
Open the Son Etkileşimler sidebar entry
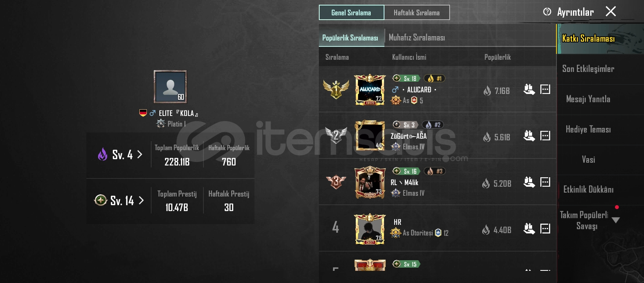click(588, 69)
